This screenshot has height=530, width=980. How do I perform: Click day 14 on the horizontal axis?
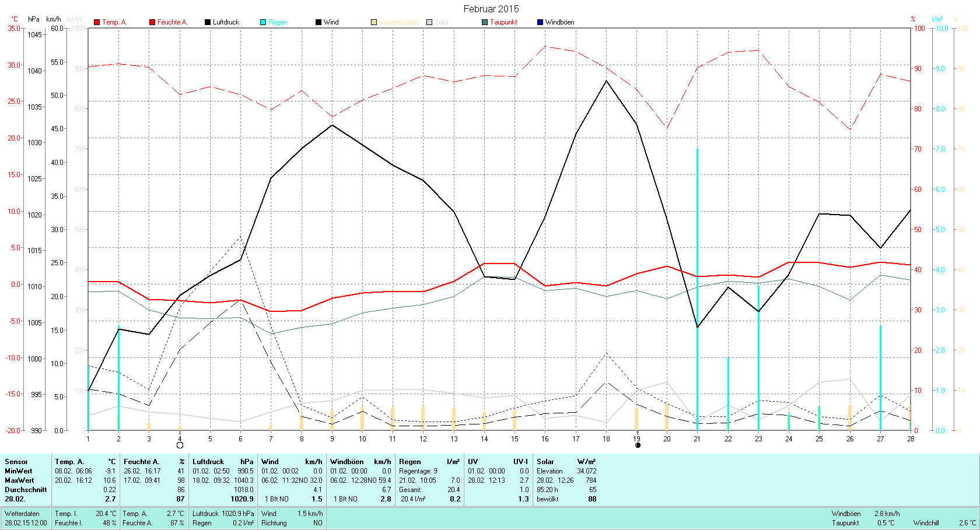tap(484, 438)
